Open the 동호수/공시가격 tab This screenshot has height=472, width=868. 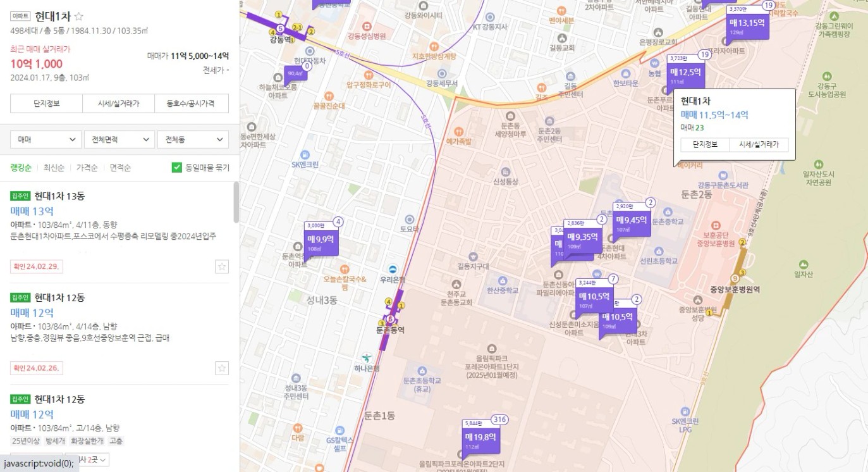[192, 103]
